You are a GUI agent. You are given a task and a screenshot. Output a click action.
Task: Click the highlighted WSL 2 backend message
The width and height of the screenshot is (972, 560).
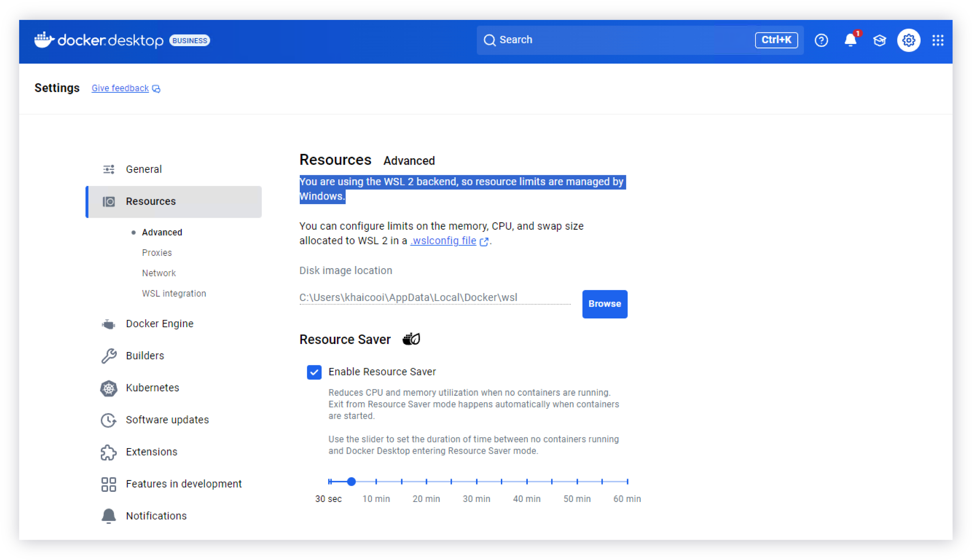tap(462, 189)
